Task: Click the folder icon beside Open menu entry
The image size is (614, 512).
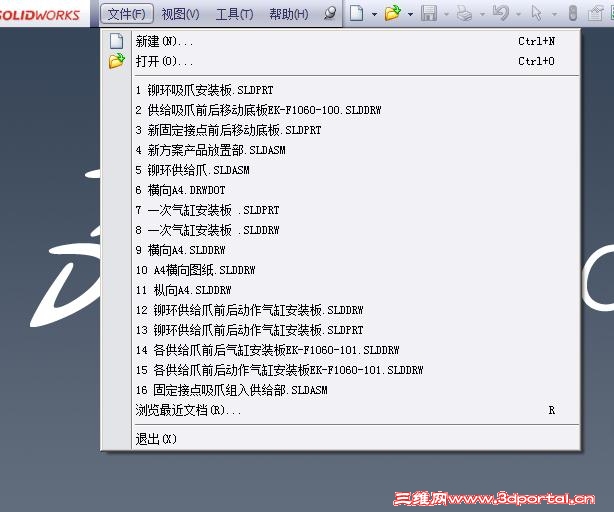Action: click(117, 61)
